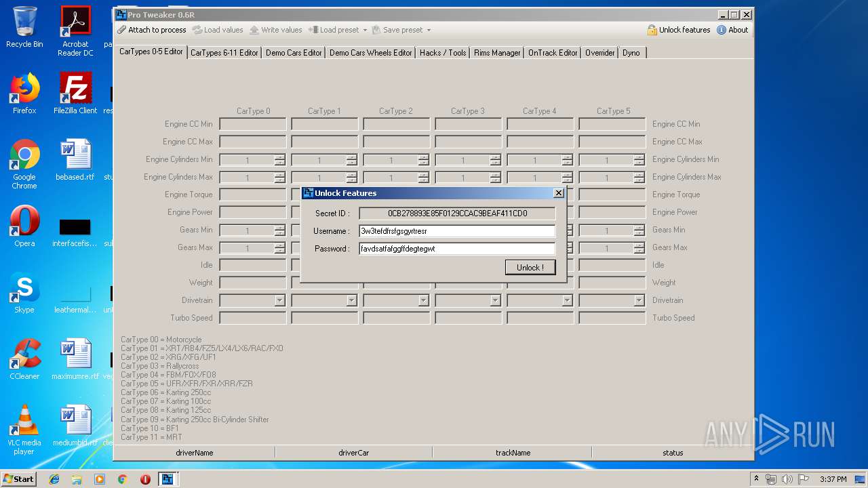Click CarType 0 Engine Cylinders Min stepper
Viewport: 868px width, 488px height.
[279, 160]
